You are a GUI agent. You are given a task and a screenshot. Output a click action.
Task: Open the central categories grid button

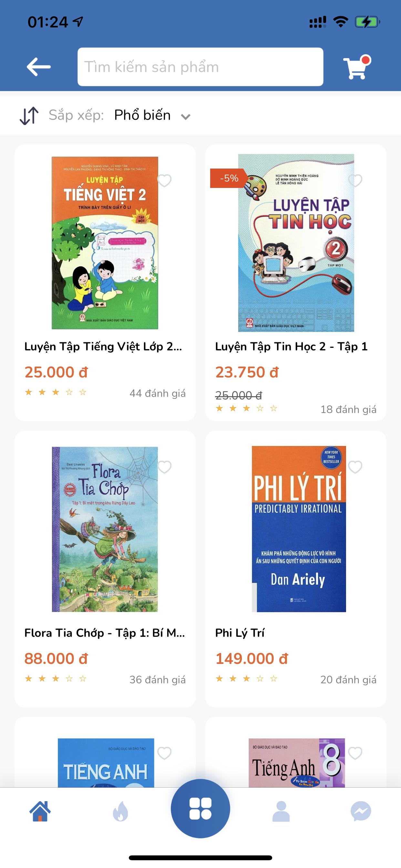(x=200, y=808)
